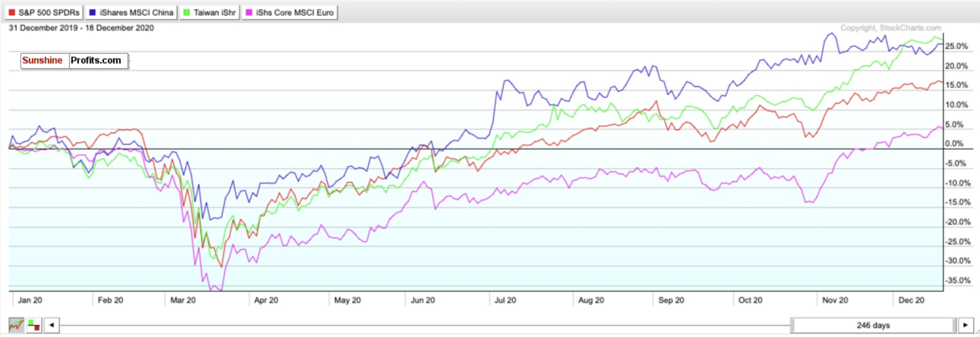Click the '-15.0%' y-axis label
The height and width of the screenshot is (337, 980).
coord(957,202)
